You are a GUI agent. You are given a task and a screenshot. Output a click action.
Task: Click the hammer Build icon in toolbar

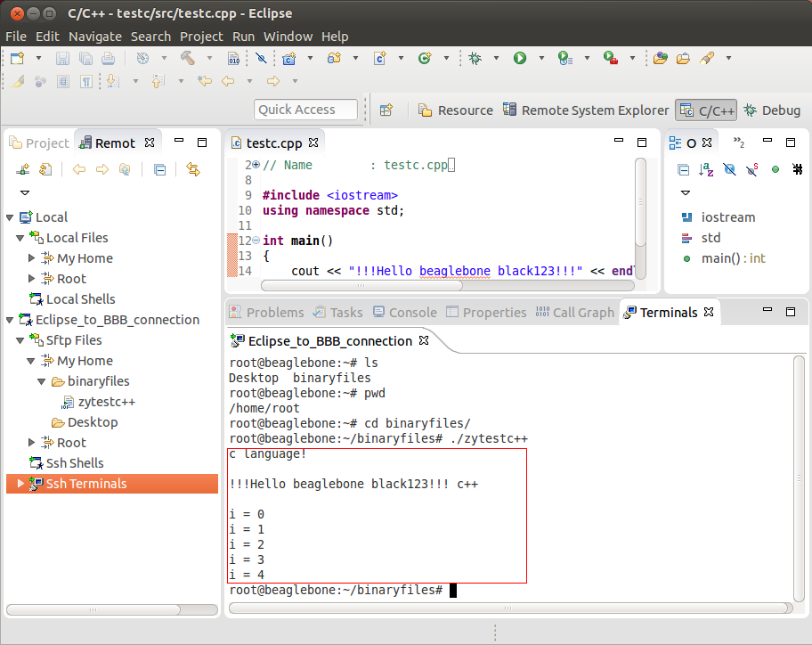point(188,58)
